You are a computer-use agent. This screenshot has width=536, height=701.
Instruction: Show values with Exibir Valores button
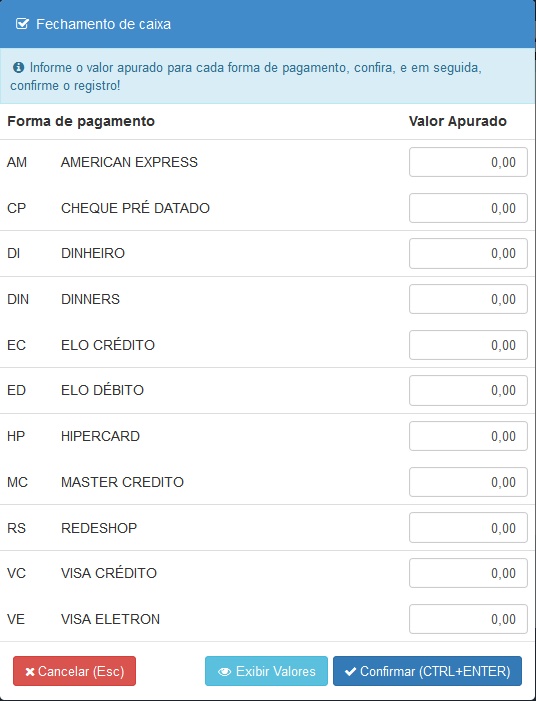click(266, 671)
